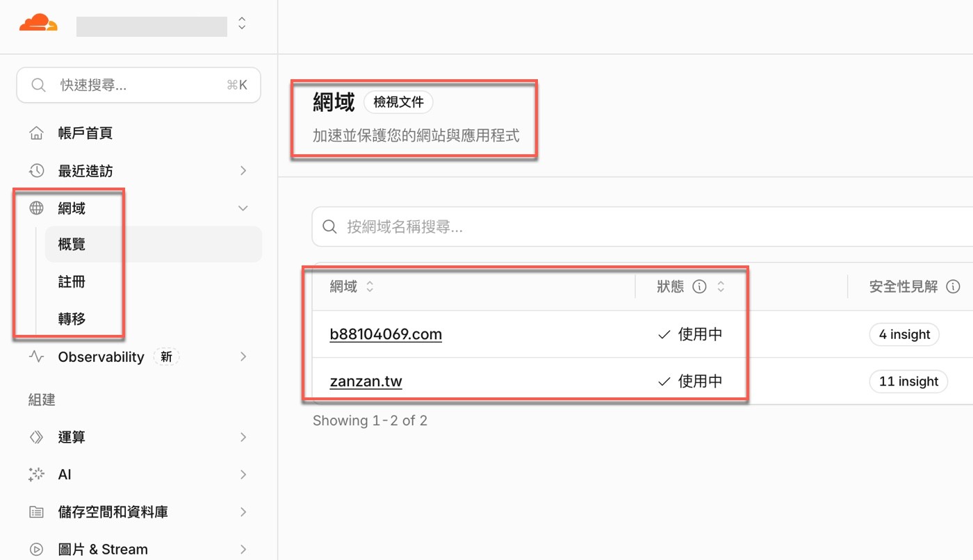Focus the 快速搜尋 quick search field
This screenshot has width=973, height=560.
pyautogui.click(x=139, y=85)
